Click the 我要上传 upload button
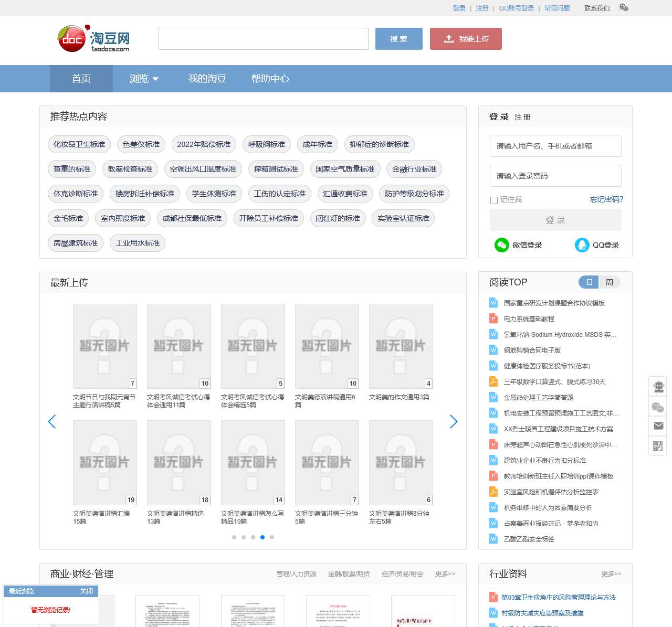Screen dimensions: 672x627 pyautogui.click(x=466, y=39)
